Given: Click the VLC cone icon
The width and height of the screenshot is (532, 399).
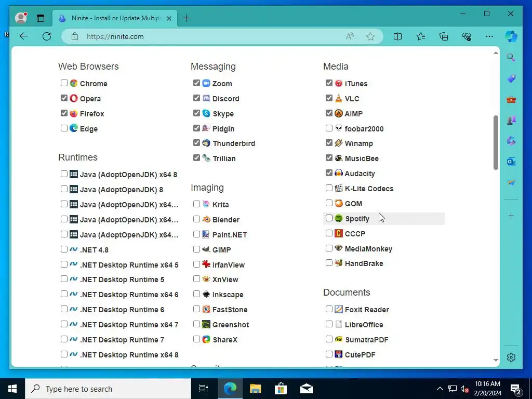Looking at the screenshot, I should pyautogui.click(x=338, y=98).
